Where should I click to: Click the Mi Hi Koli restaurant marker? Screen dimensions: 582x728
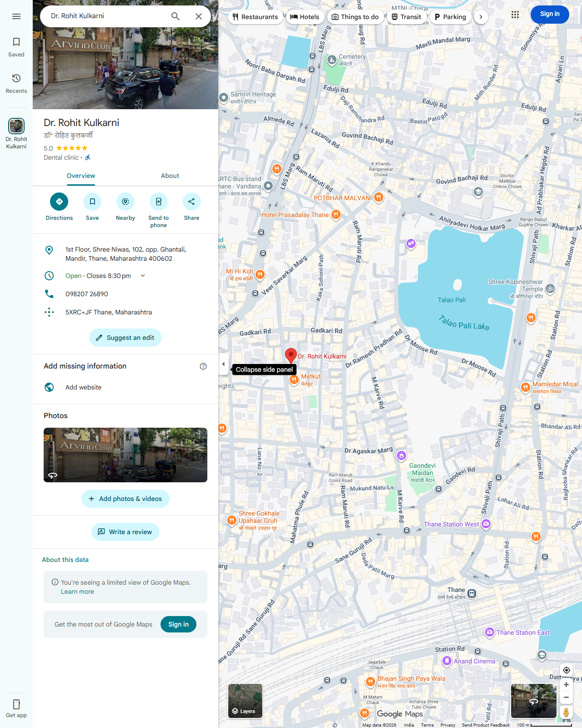260,274
